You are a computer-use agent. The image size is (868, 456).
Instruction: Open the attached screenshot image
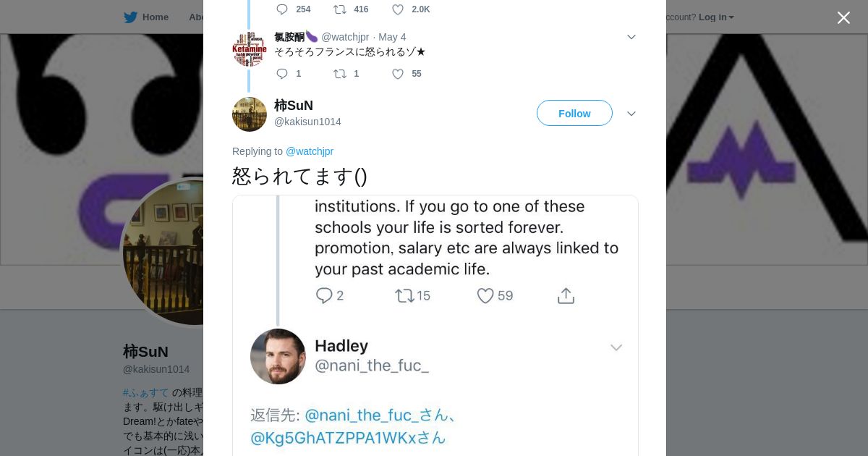[x=435, y=326]
